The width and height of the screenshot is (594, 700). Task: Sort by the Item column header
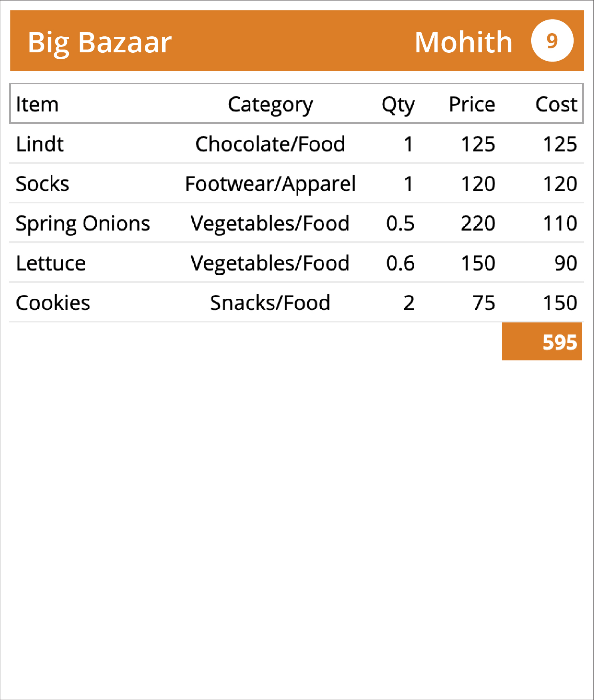pos(37,104)
